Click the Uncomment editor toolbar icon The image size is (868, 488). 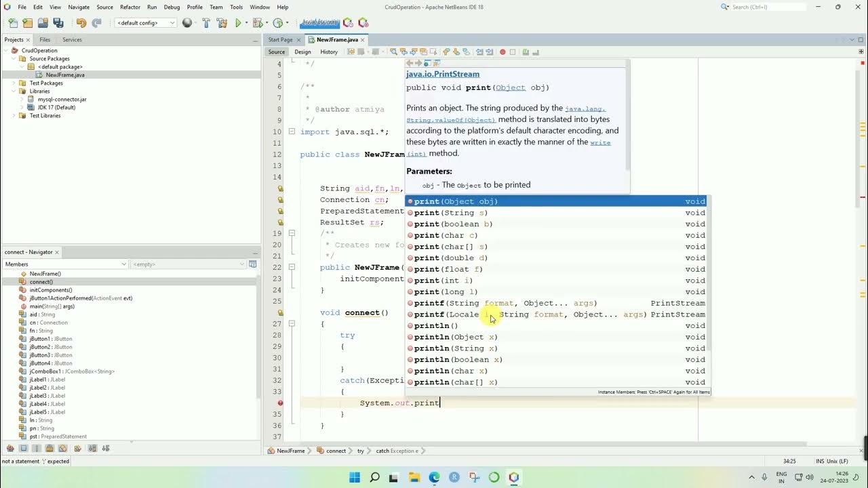pos(534,52)
